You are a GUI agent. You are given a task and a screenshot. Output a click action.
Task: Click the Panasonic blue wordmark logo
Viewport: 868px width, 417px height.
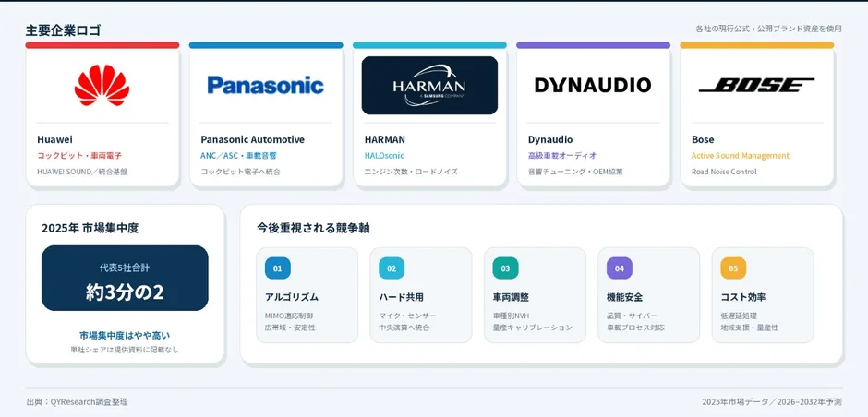(266, 85)
